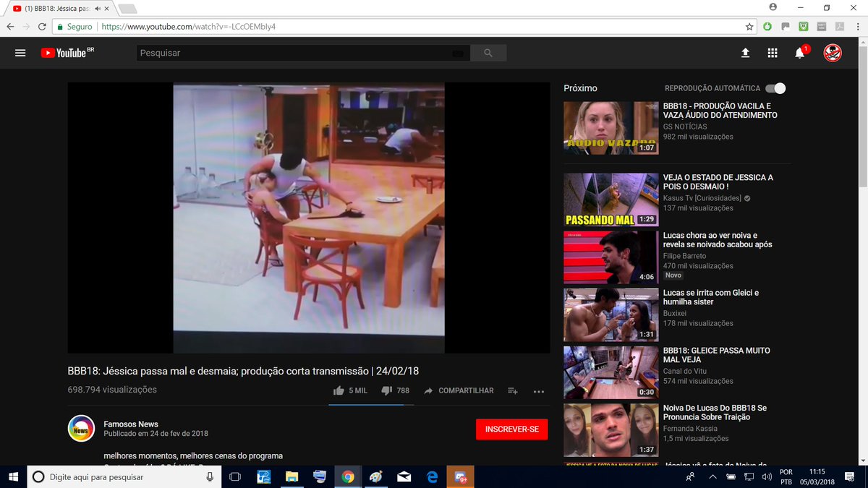The height and width of the screenshot is (488, 868).
Task: Click the COMPARTILHAR share button
Action: (459, 390)
